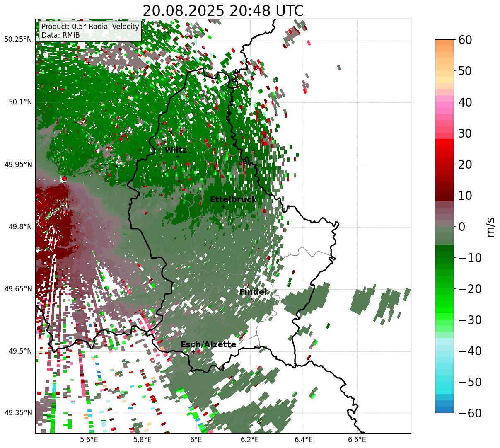Image resolution: width=500 pixels, height=448 pixels.
Task: Click the Ettelbruck location cross marker
Action: click(223, 206)
